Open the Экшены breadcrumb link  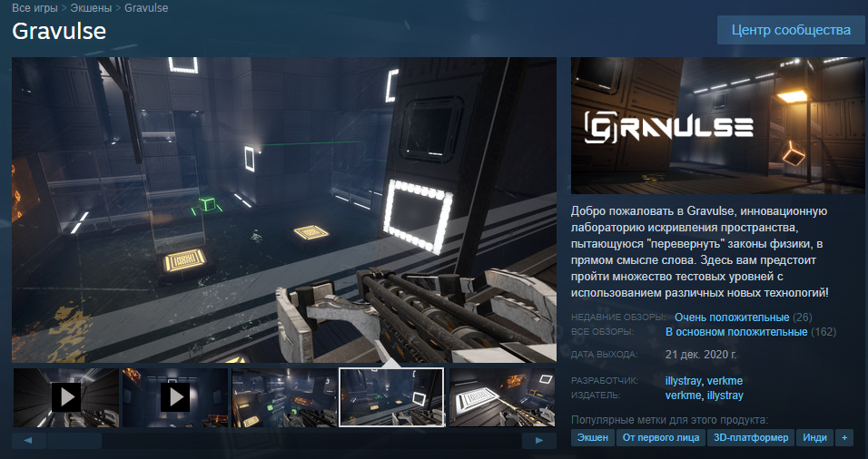point(91,8)
